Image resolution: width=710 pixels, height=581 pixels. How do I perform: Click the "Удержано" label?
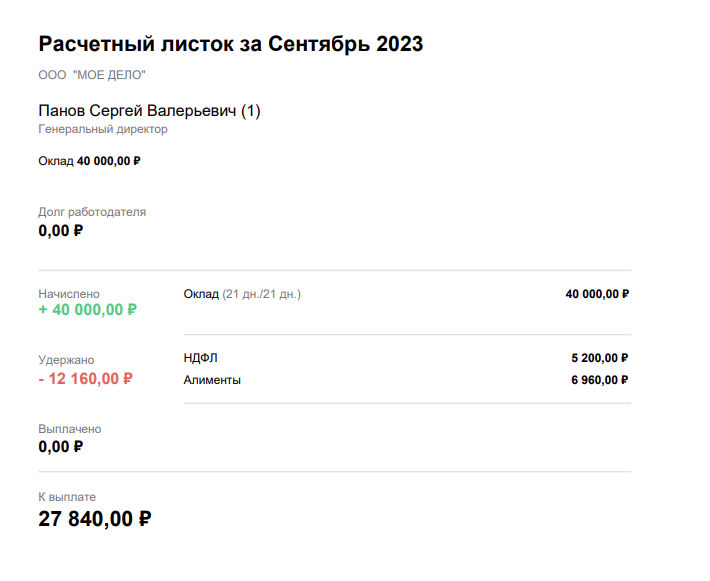click(66, 360)
